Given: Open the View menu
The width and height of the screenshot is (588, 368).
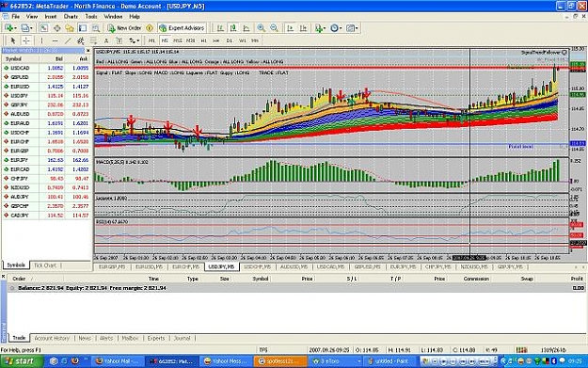Looking at the screenshot, I should pyautogui.click(x=32, y=17).
